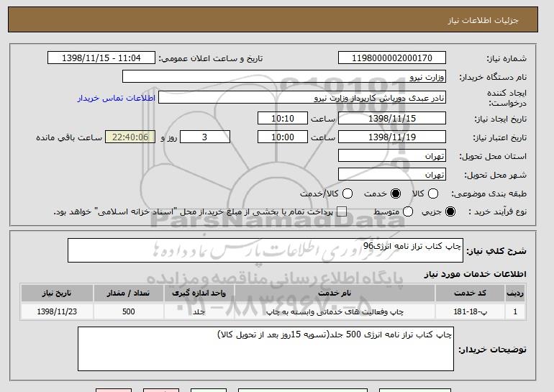Click the جزئیات اطلاعات نیاز header title
Screen dimensions: 554x392
coord(483,20)
